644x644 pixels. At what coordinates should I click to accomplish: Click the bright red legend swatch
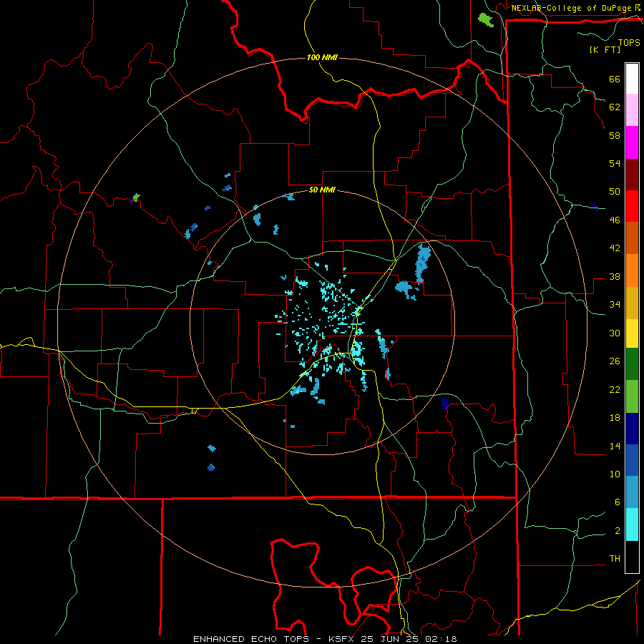click(632, 206)
